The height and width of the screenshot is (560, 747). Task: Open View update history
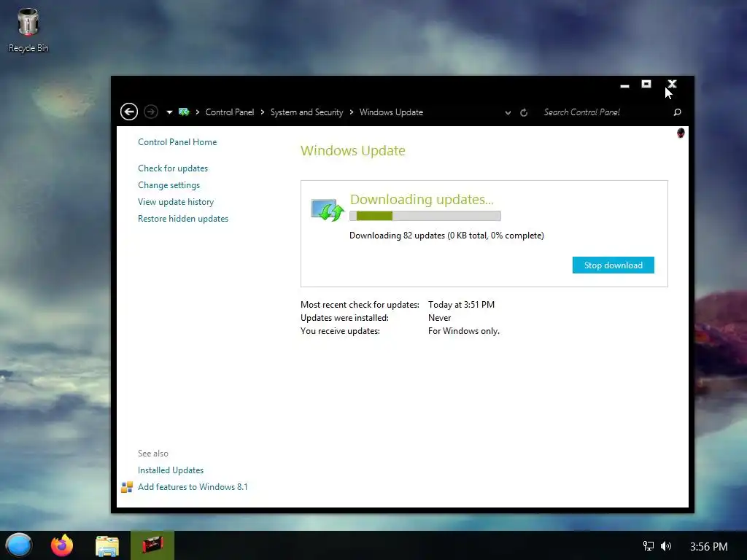point(176,202)
